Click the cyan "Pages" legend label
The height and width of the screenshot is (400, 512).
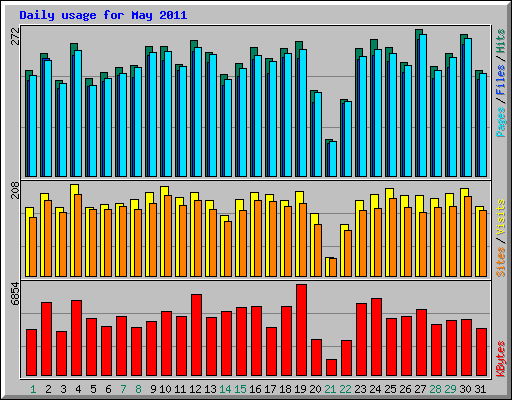501,122
